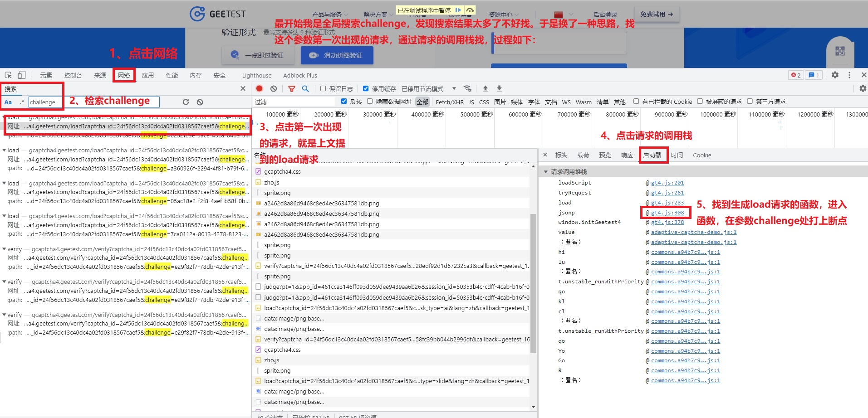Open the 响应 details tab
Image resolution: width=868 pixels, height=418 pixels.
[x=627, y=155]
